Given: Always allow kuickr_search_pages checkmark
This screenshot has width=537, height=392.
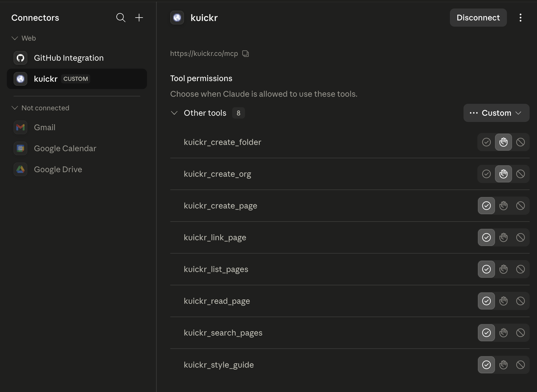Looking at the screenshot, I should click(x=486, y=333).
